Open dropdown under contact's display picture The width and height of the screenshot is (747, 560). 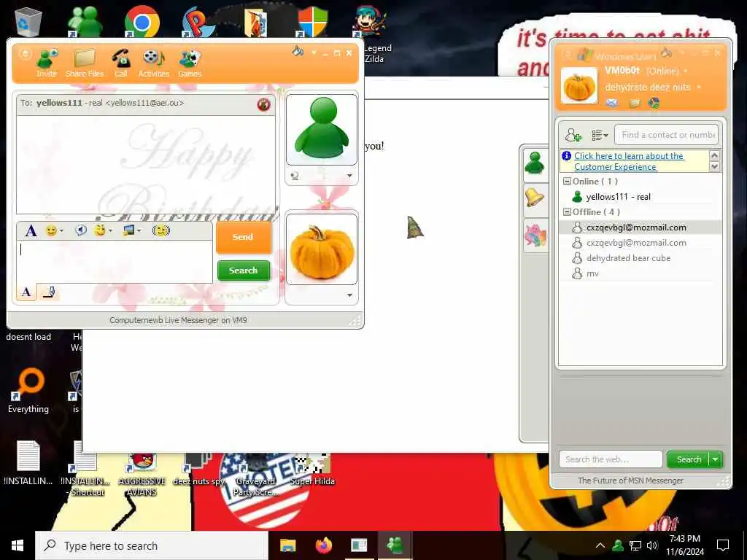349,176
